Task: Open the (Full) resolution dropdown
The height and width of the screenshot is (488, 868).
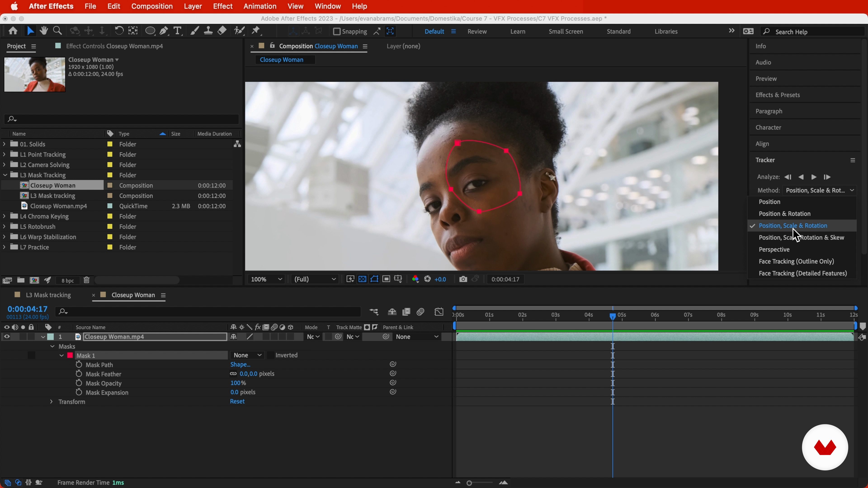Action: tap(315, 279)
